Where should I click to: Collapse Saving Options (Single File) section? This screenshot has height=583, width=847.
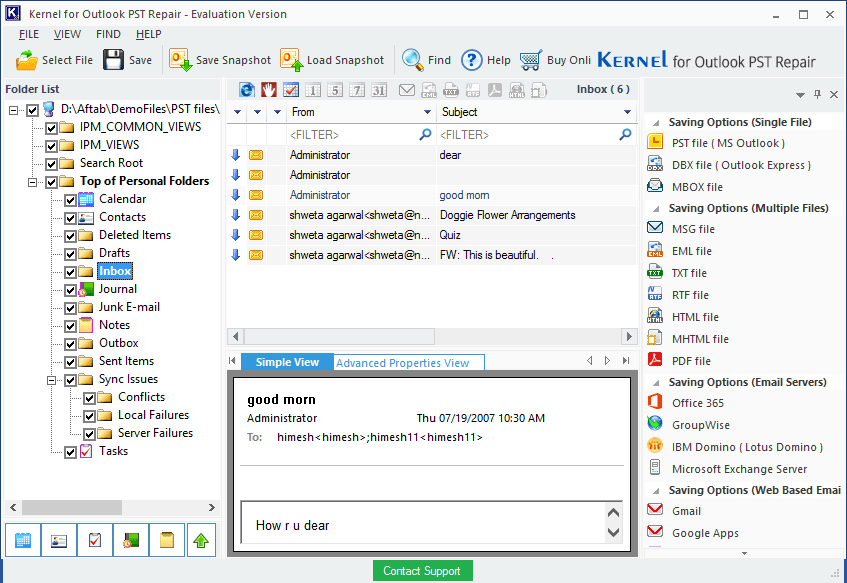(x=656, y=123)
